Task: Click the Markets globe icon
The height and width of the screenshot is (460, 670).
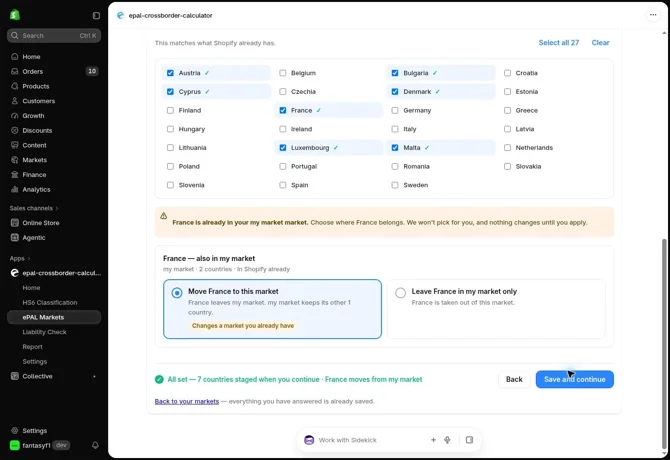Action: [15, 160]
